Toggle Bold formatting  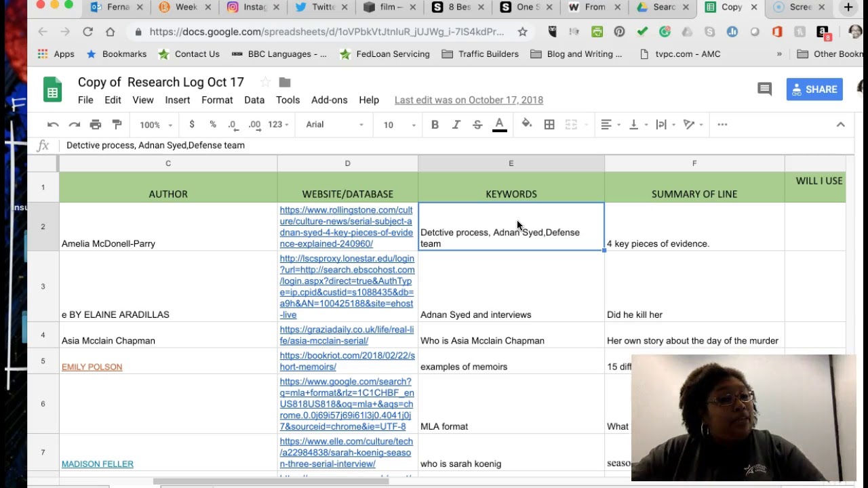pos(435,125)
